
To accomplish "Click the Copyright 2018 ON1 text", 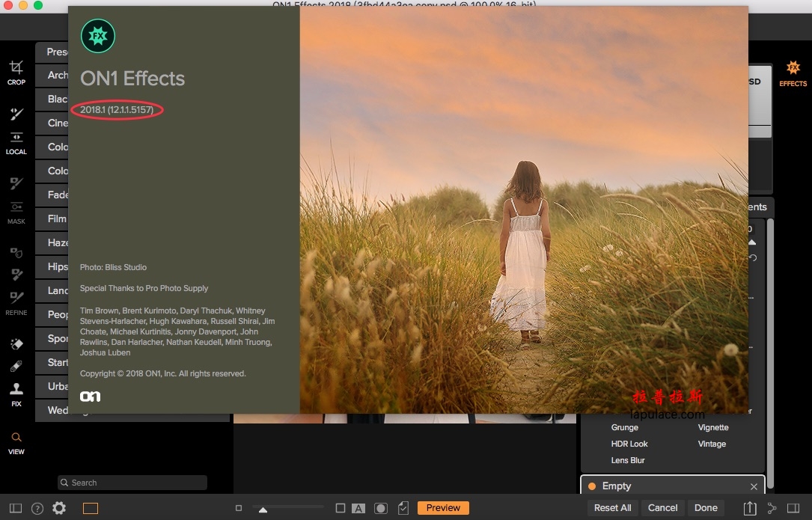I will click(x=162, y=373).
